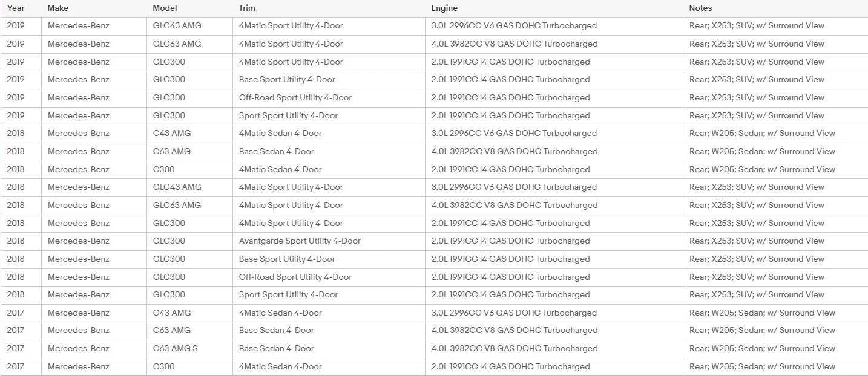
Task: Select the 2018 C300 model cell
Action: pyautogui.click(x=164, y=170)
